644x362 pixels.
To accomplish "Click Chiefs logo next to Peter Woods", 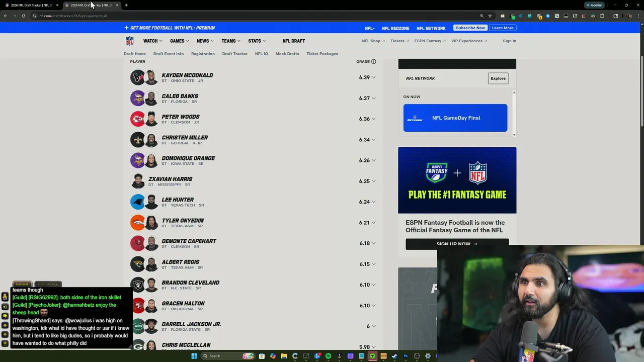I will click(x=137, y=119).
